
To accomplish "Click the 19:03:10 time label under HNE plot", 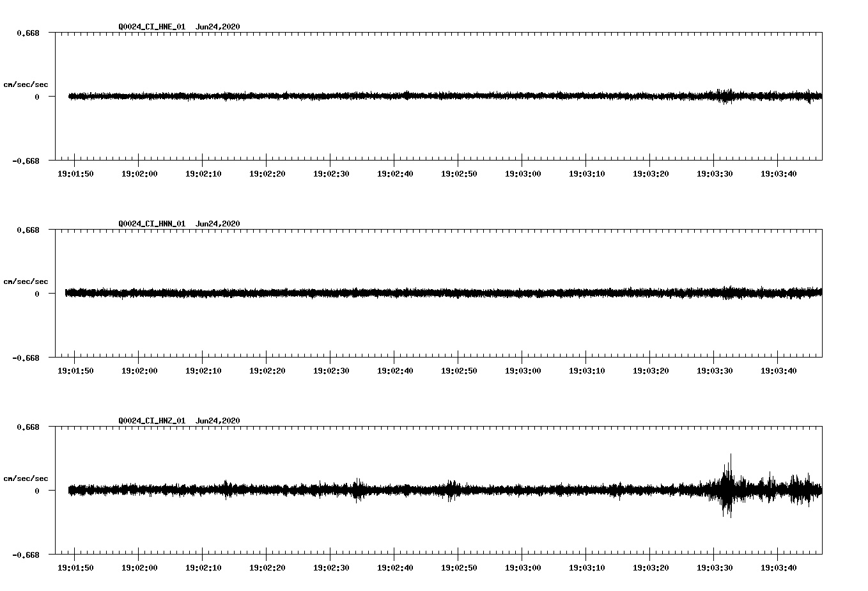I will point(587,173).
